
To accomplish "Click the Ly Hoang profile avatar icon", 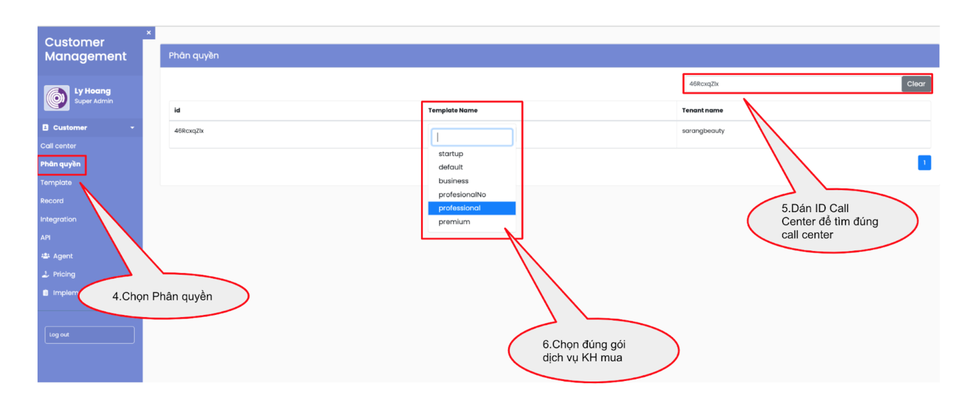I will [x=56, y=98].
